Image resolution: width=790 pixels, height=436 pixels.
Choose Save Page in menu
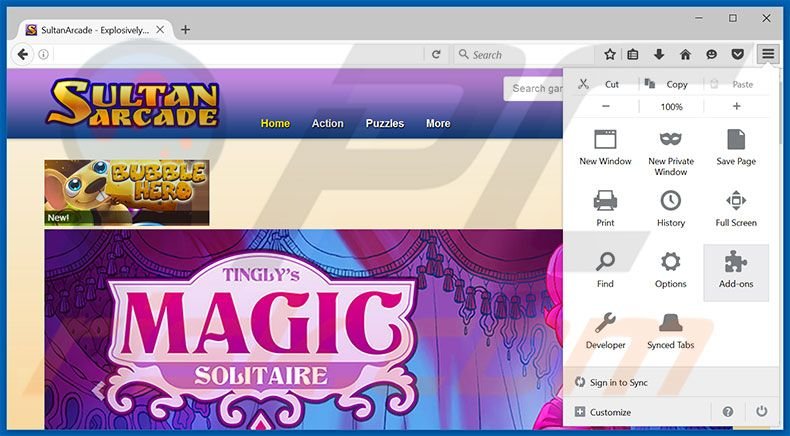pos(736,148)
